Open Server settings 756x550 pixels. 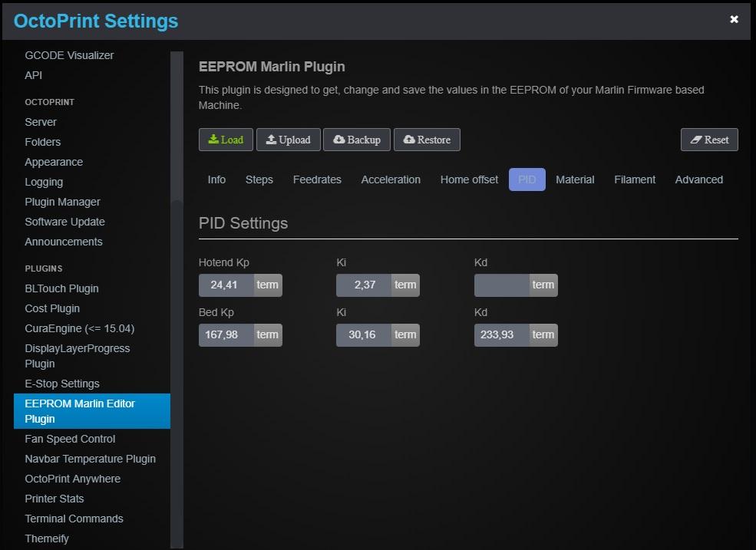coord(41,122)
